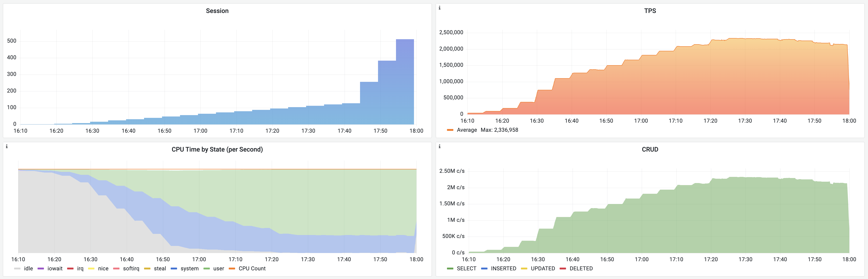Click the user legend label

(x=218, y=269)
